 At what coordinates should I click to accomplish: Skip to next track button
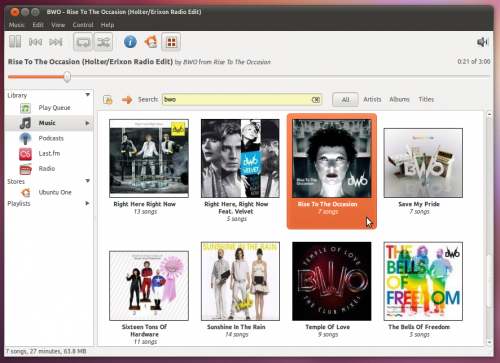pos(55,42)
